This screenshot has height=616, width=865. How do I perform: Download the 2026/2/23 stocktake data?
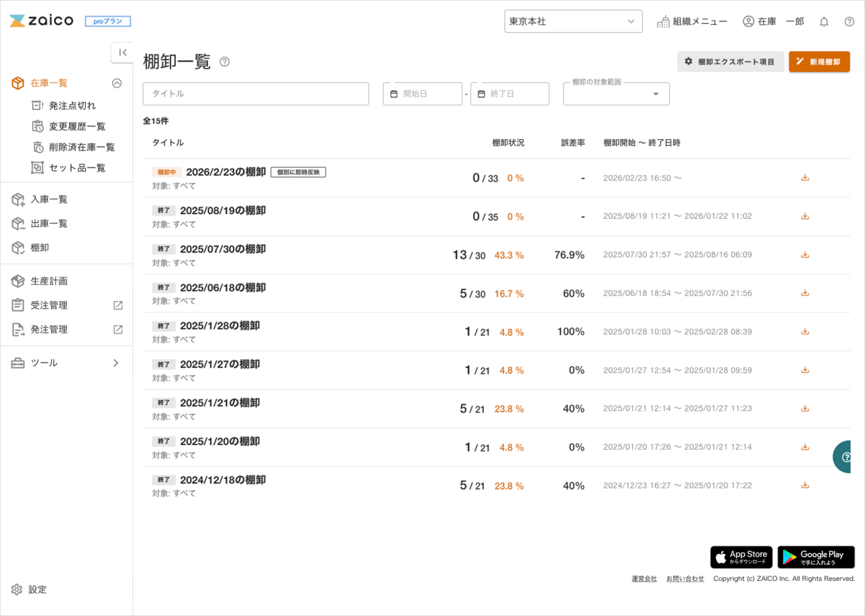point(805,178)
